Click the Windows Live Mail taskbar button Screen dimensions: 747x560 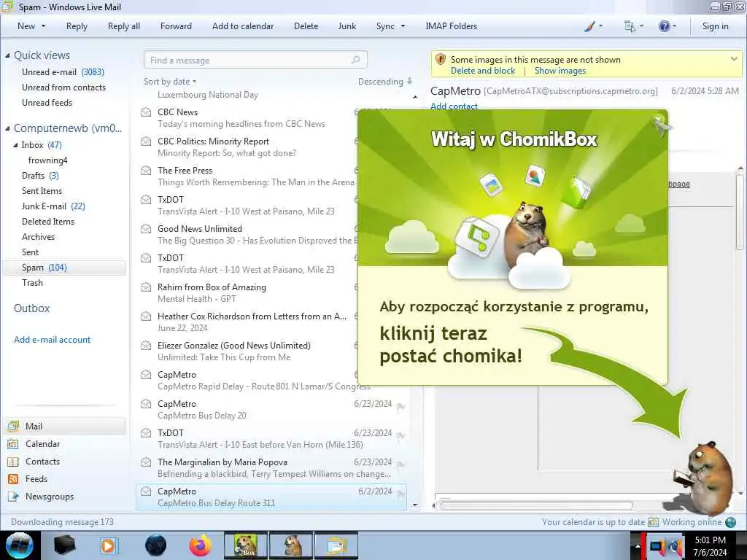[x=336, y=545]
